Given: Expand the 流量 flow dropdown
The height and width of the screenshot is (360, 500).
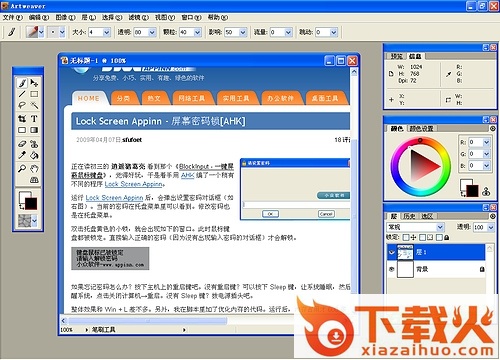Looking at the screenshot, I should coord(288,32).
